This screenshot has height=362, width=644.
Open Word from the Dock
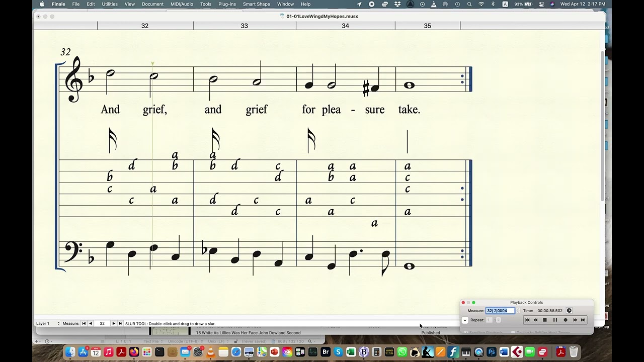point(504,352)
